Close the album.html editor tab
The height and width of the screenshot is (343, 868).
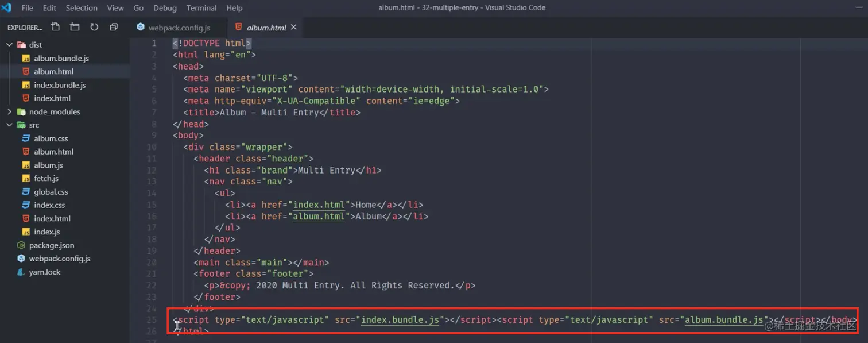pos(294,27)
